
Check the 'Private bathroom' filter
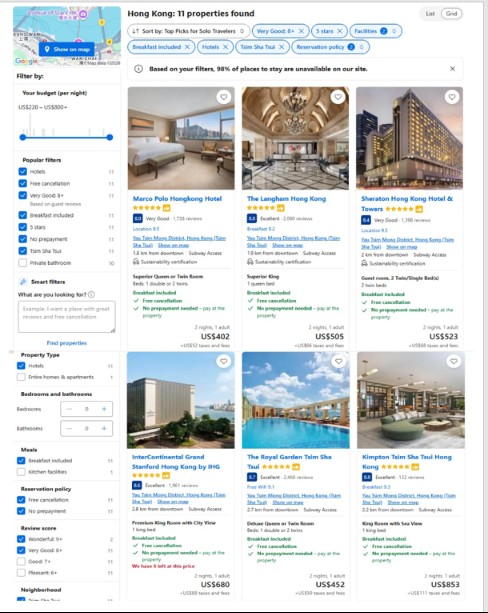coord(23,263)
